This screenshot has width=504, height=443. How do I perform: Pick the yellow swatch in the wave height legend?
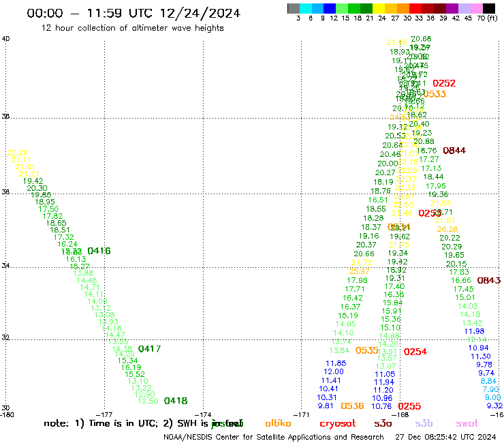click(x=379, y=8)
